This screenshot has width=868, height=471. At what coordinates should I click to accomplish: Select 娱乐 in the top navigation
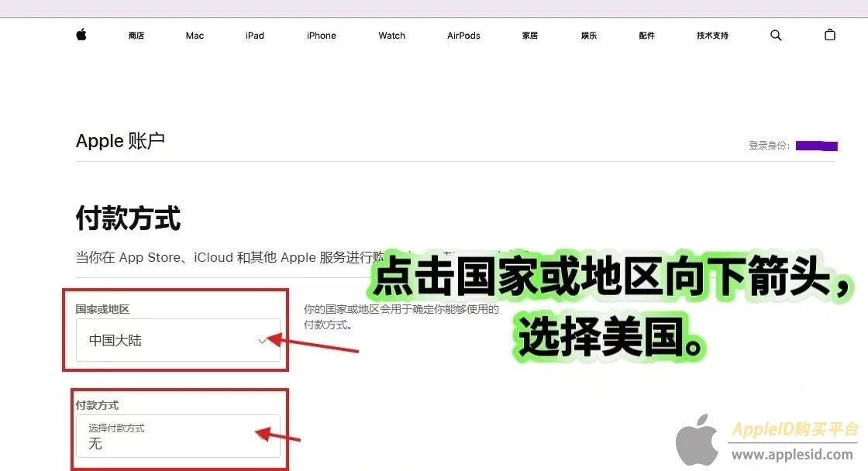(589, 36)
